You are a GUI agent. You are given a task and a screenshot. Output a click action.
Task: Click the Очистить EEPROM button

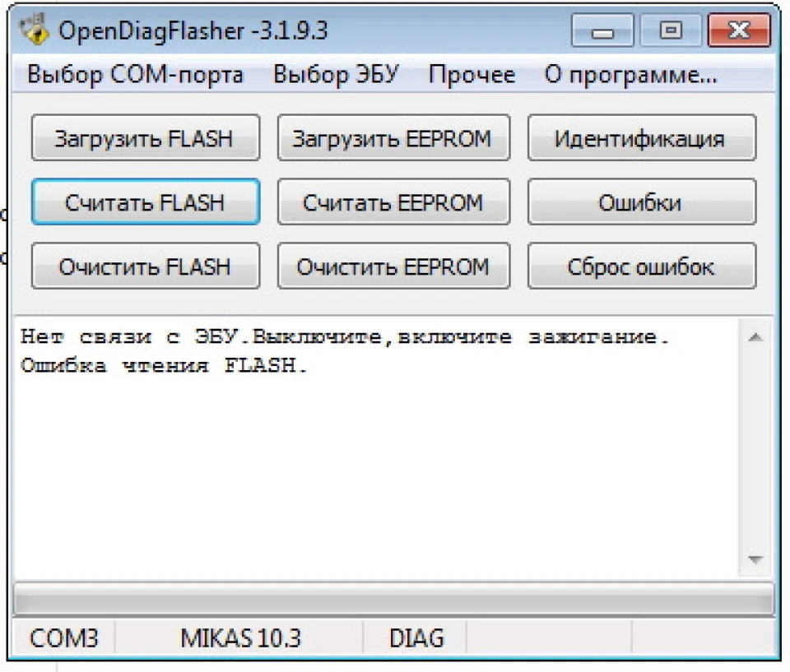click(x=393, y=266)
